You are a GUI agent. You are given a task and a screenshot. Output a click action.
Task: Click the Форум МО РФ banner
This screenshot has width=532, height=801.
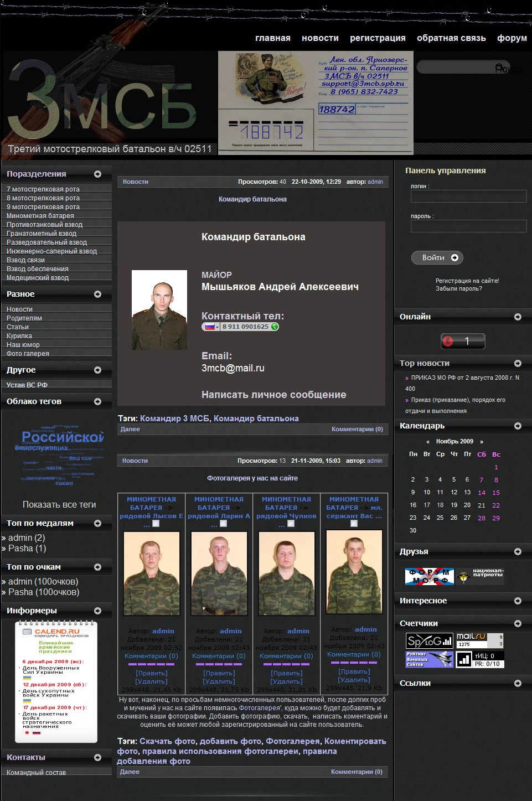click(429, 576)
